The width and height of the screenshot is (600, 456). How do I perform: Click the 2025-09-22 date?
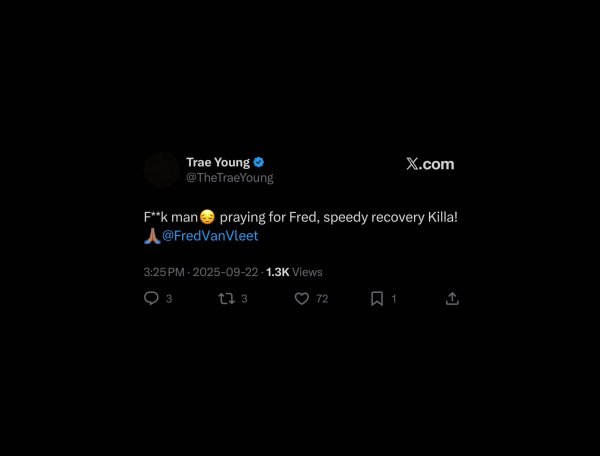click(225, 272)
